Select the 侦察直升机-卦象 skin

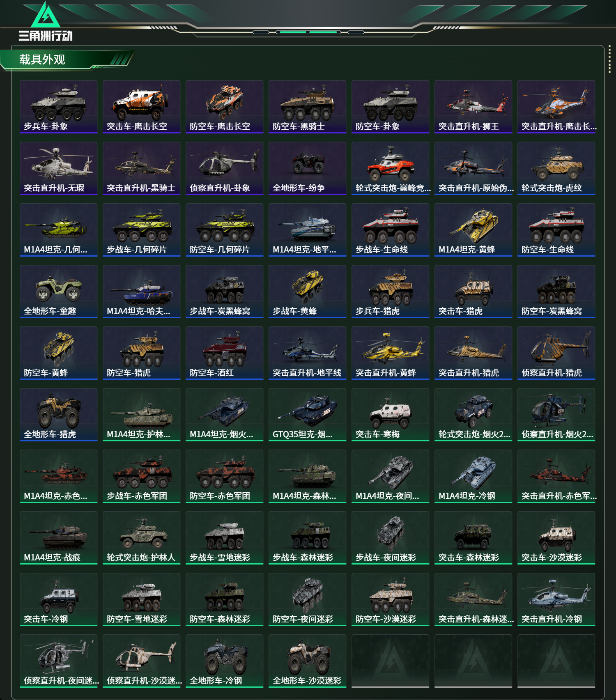click(x=224, y=168)
